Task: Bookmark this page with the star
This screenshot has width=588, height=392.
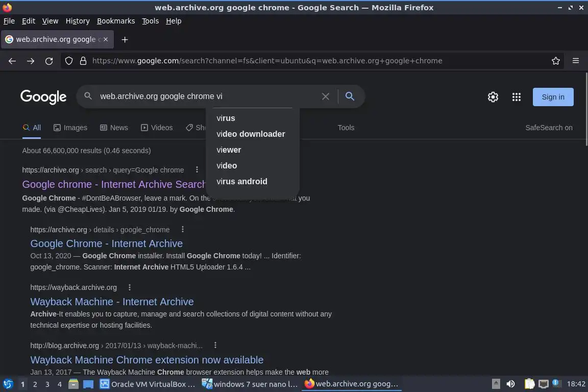Action: pyautogui.click(x=556, y=61)
